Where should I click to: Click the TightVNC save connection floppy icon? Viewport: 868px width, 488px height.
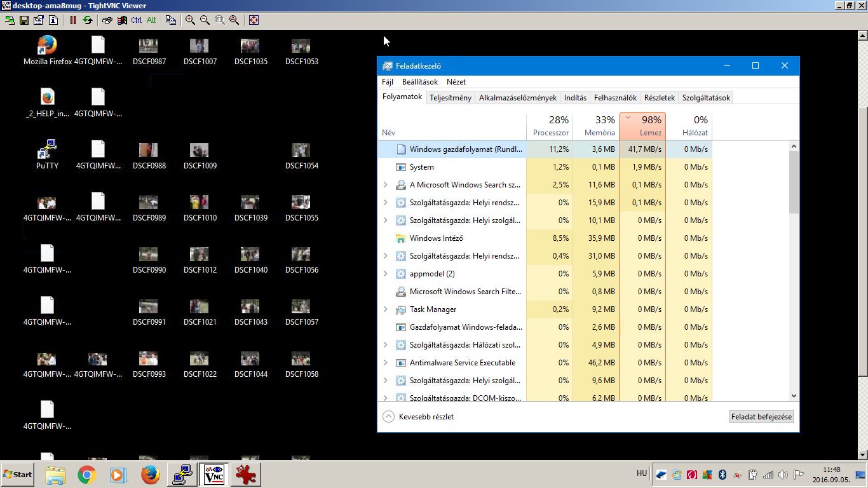[24, 20]
